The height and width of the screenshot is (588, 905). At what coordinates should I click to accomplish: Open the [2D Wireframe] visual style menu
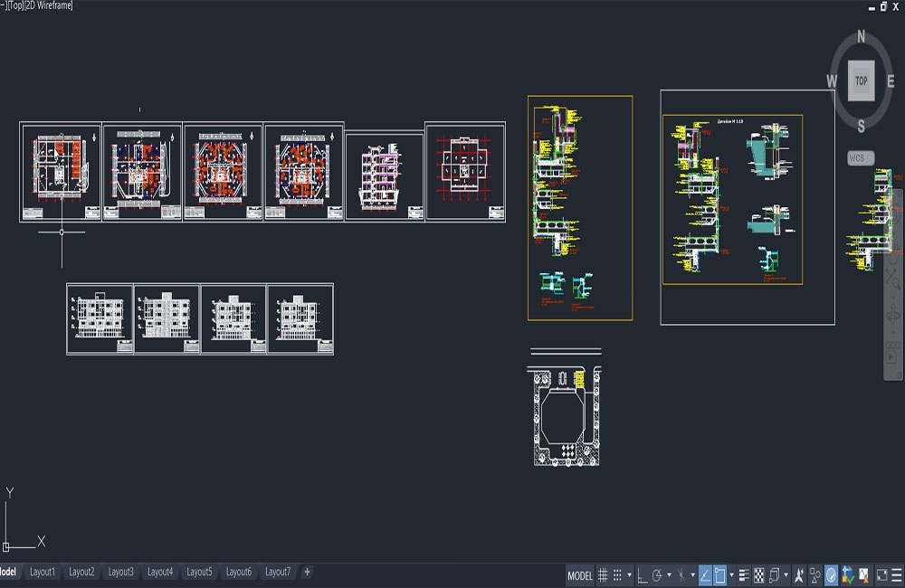[49, 5]
